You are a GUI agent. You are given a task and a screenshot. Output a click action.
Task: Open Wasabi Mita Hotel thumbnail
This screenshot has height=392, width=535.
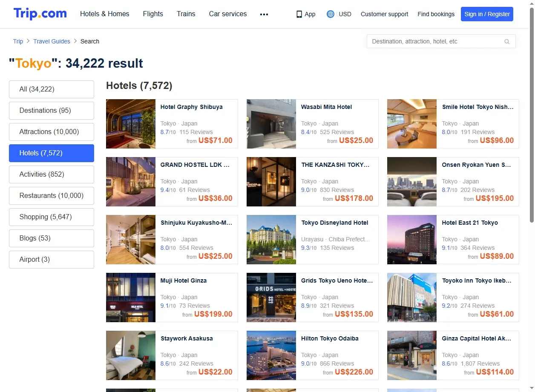[271, 124]
